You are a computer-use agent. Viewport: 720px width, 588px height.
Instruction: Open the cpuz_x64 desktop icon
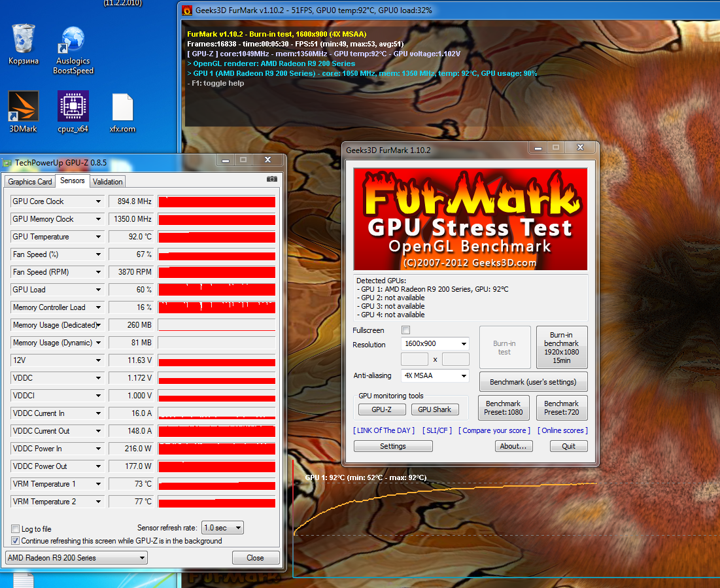[73, 112]
